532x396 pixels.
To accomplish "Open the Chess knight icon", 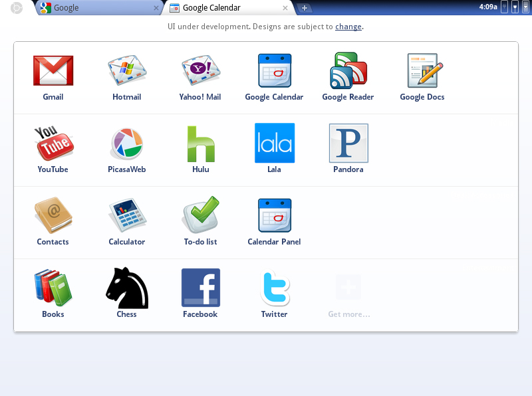I will (x=127, y=288).
